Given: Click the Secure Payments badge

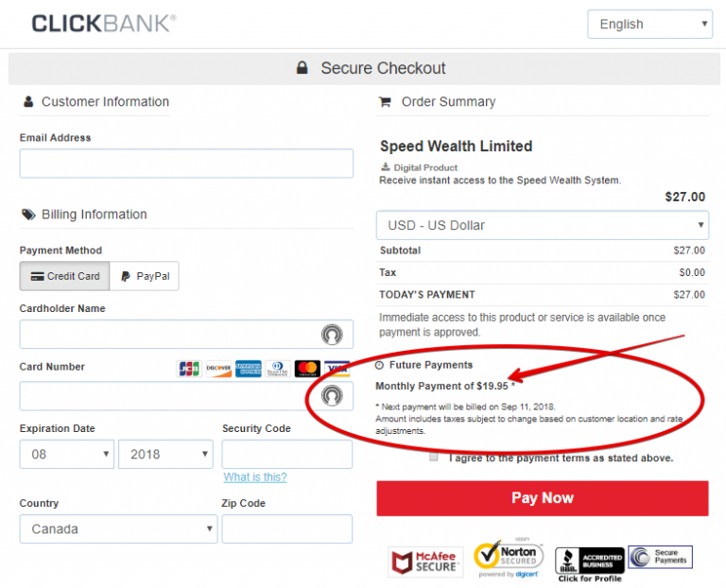Looking at the screenshot, I should tap(661, 558).
